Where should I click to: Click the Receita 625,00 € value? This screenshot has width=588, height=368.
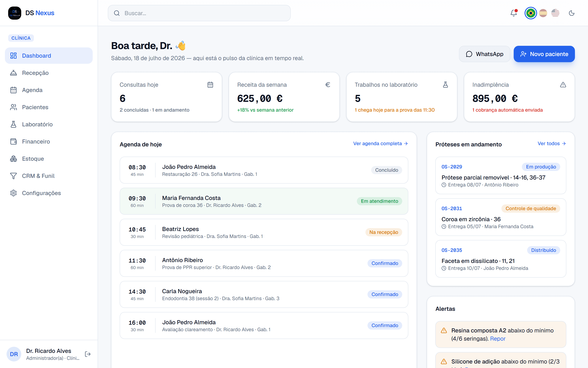(x=260, y=99)
